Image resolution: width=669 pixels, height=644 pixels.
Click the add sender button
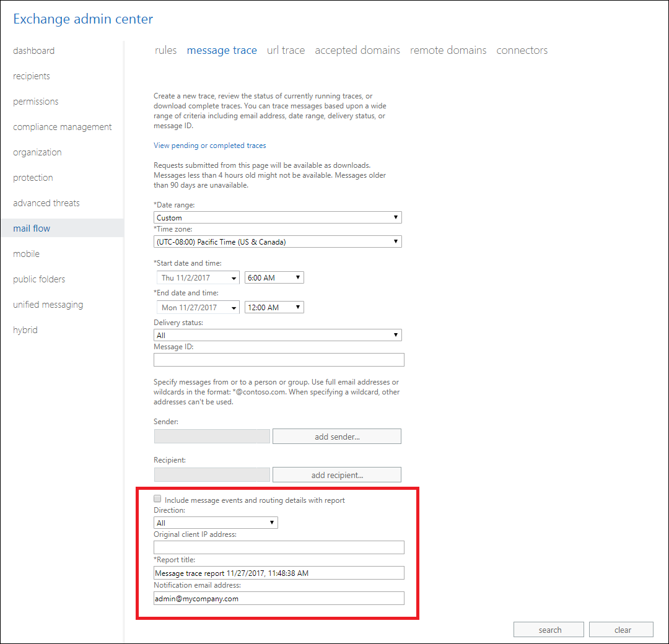336,437
